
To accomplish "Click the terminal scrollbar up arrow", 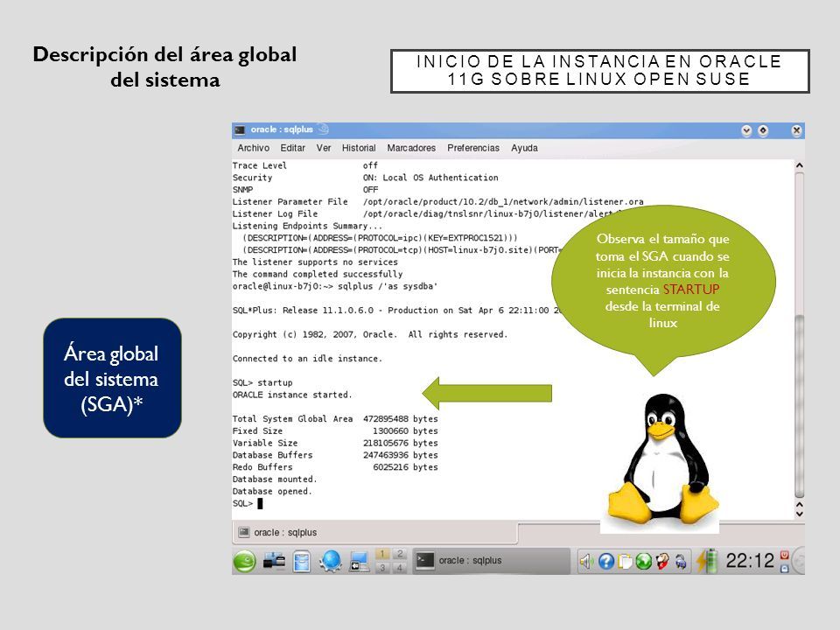I will point(799,166).
